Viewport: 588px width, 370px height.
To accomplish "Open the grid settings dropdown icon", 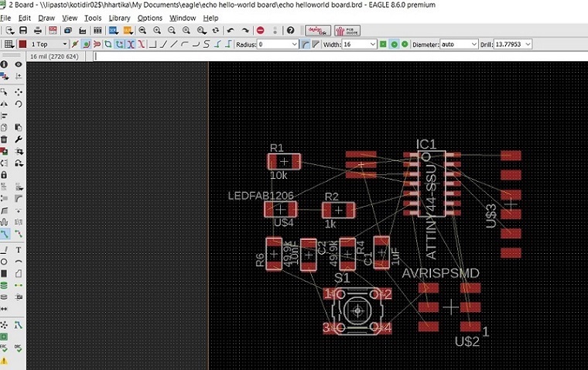I will [x=9, y=44].
